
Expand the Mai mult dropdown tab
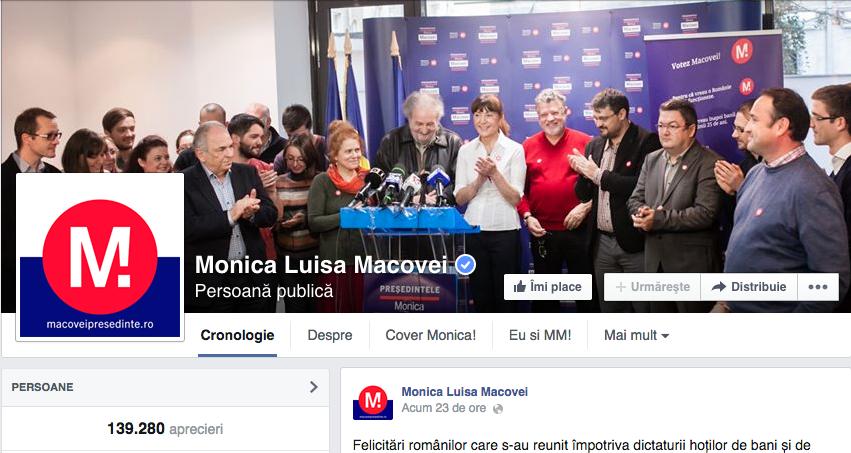click(x=636, y=335)
